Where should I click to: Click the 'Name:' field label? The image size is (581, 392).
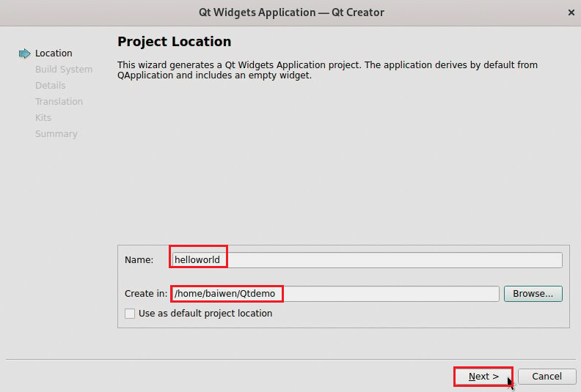pos(139,260)
